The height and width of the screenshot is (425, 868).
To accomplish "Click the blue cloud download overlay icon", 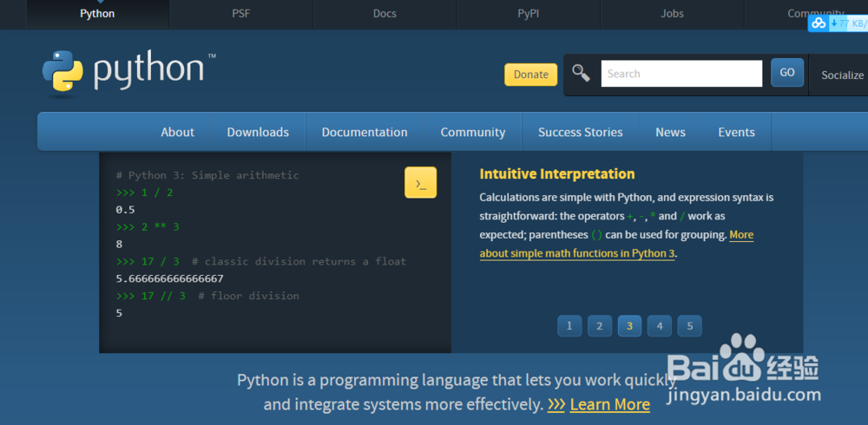I will [x=819, y=23].
